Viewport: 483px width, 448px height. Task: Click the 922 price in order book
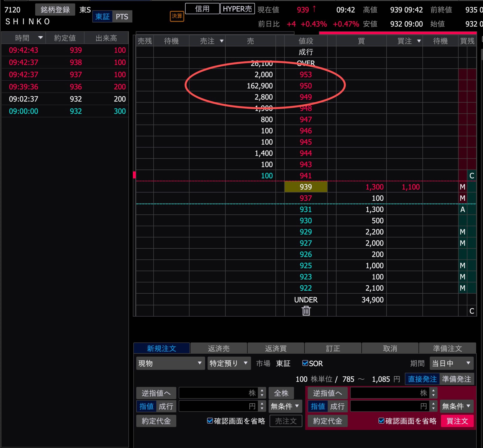click(x=306, y=288)
